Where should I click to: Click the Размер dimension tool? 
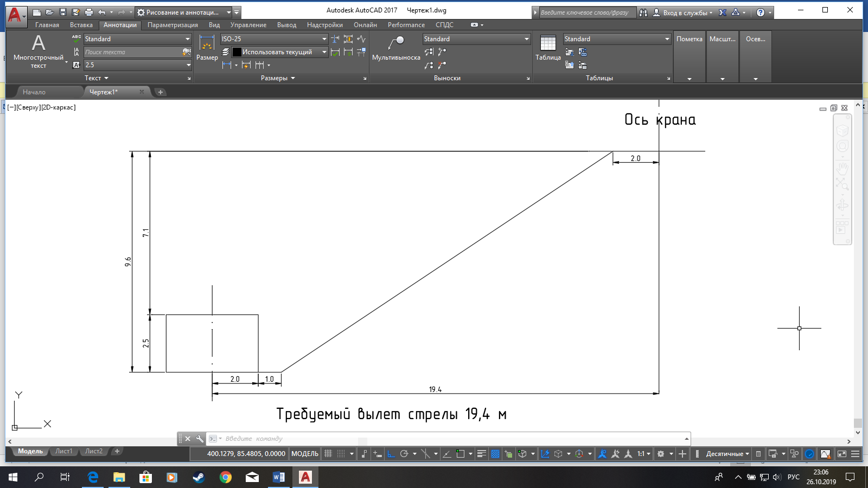(207, 48)
